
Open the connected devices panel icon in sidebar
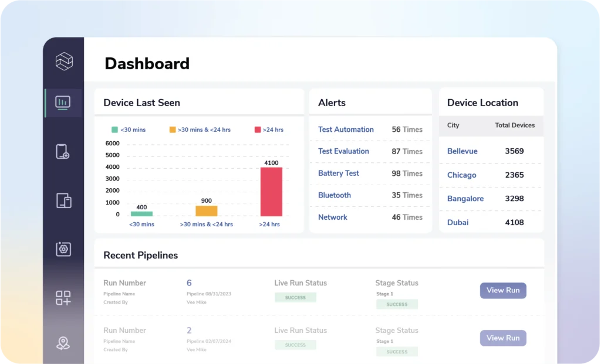click(63, 200)
